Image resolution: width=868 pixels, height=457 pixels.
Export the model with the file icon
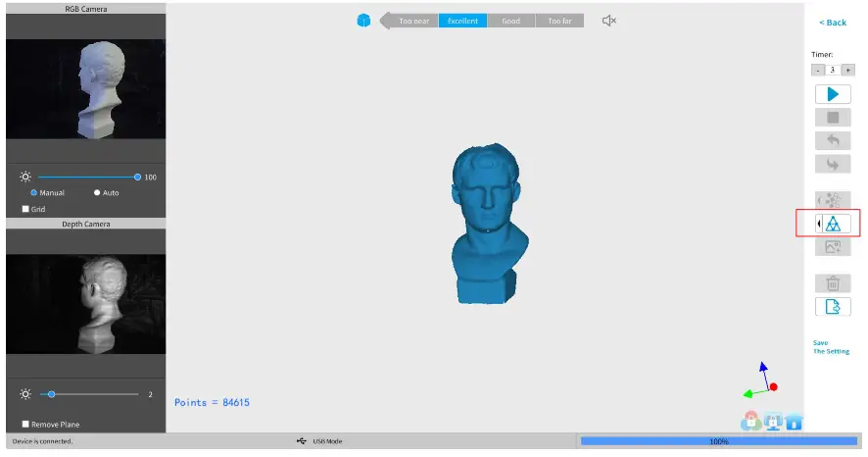833,307
